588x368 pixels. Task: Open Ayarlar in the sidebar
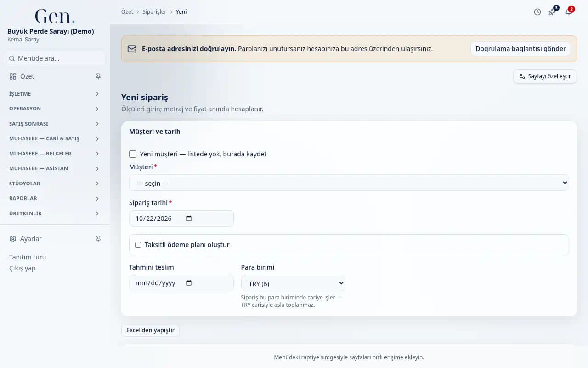(31, 239)
